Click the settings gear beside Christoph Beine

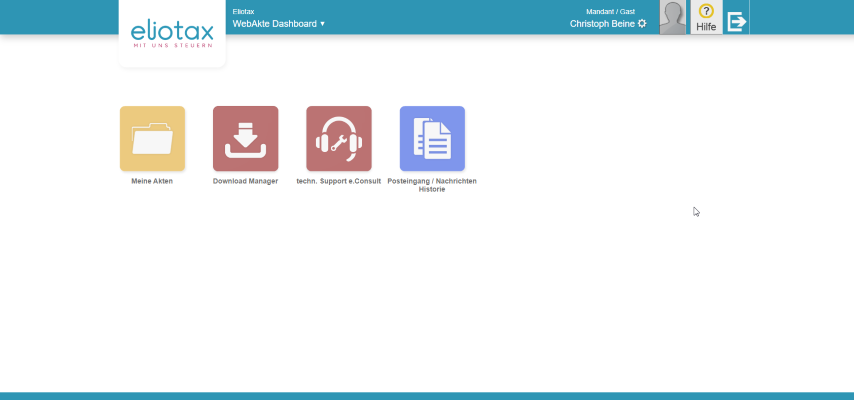tap(642, 23)
